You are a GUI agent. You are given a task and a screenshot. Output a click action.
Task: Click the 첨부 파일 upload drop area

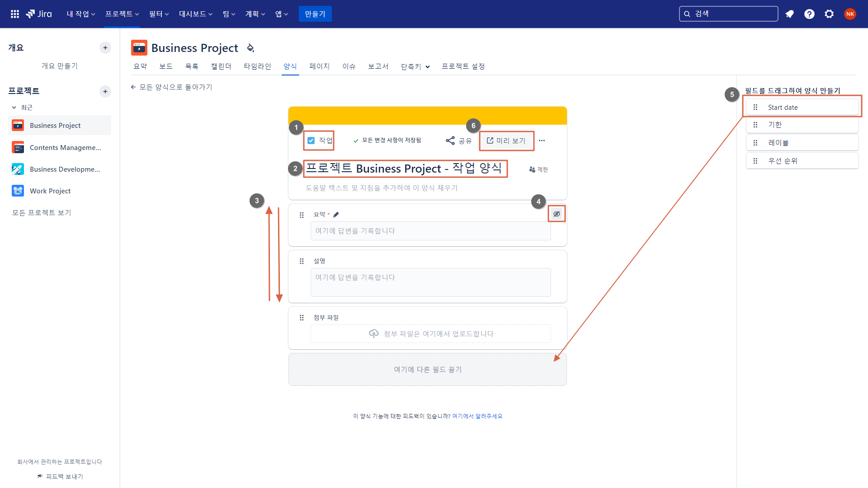pyautogui.click(x=430, y=333)
